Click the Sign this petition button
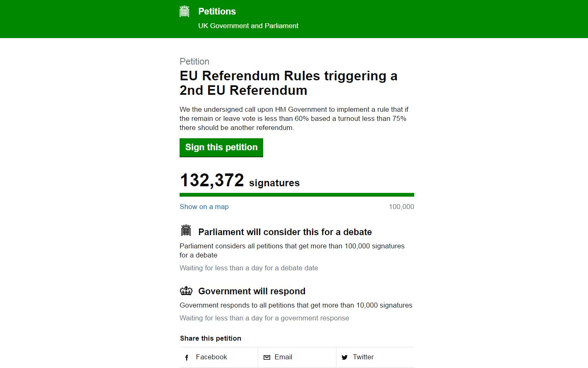The height and width of the screenshot is (368, 588). pos(221,148)
